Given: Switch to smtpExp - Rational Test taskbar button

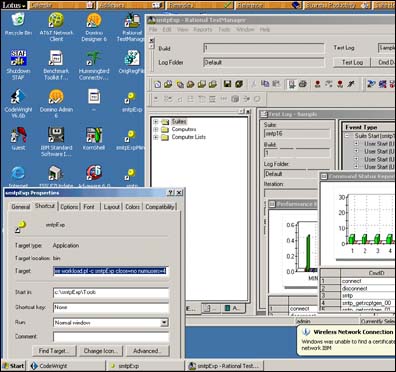Looking at the screenshot, I should (x=224, y=366).
